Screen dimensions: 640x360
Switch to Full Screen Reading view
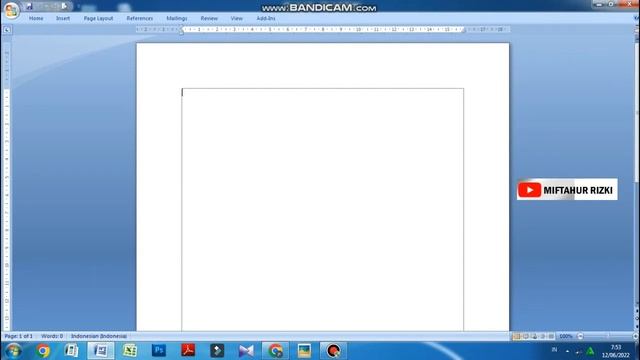(x=526, y=336)
